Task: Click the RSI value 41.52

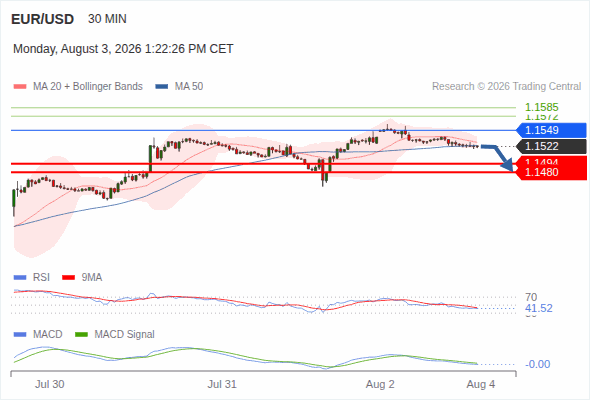Action: pos(539,309)
